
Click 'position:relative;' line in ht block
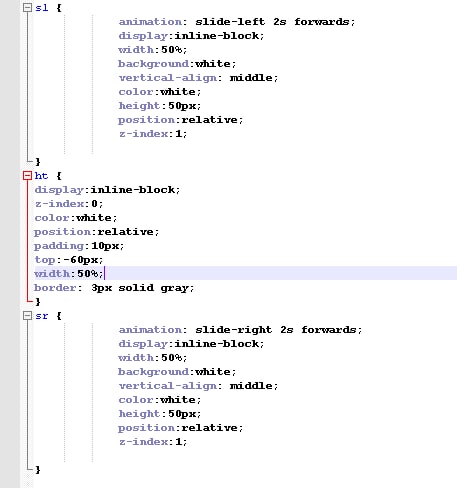coord(97,232)
